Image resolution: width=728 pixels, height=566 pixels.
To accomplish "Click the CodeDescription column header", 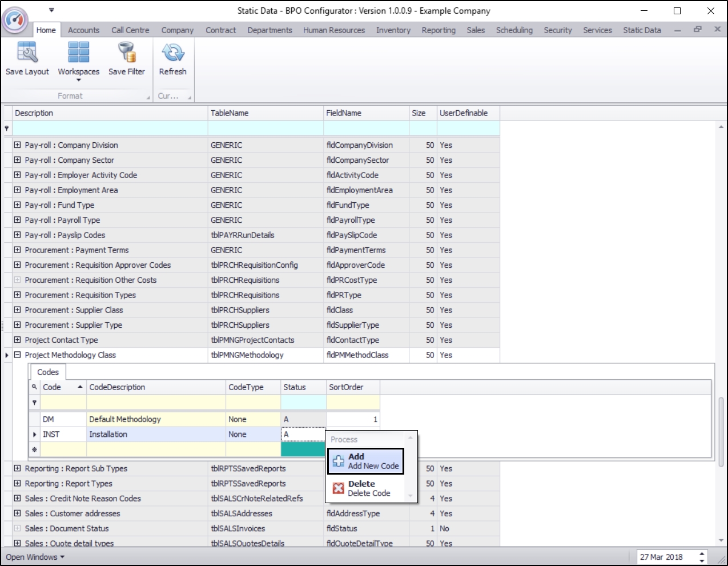I will coord(155,387).
